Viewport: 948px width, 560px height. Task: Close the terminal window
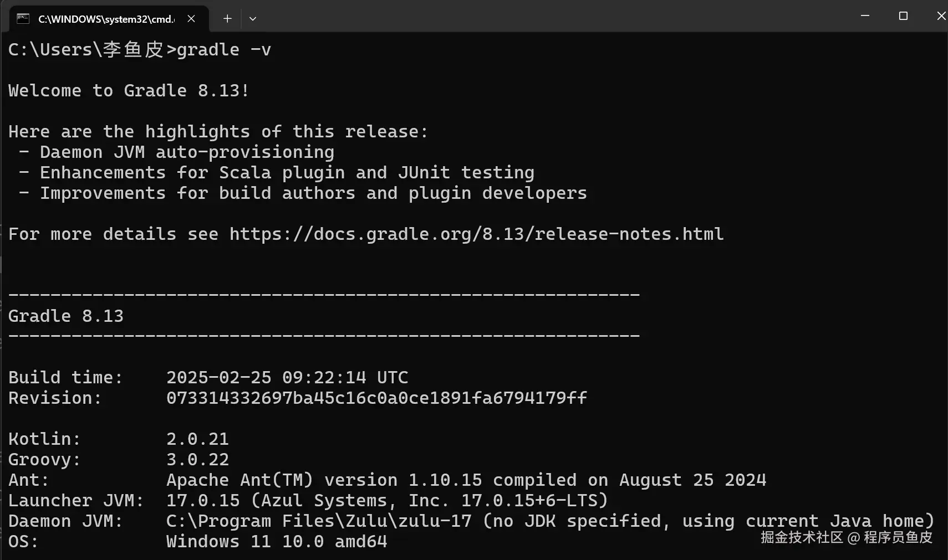click(941, 16)
